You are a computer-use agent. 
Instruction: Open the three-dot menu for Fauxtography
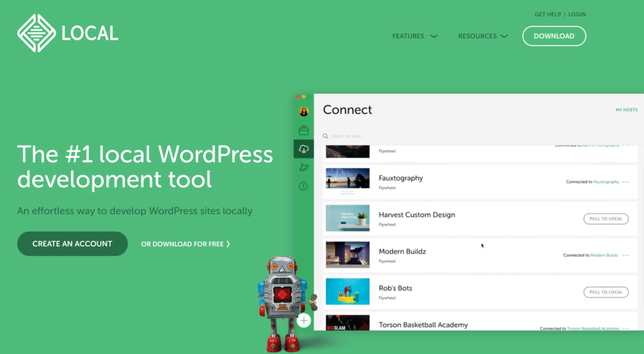pyautogui.click(x=625, y=182)
